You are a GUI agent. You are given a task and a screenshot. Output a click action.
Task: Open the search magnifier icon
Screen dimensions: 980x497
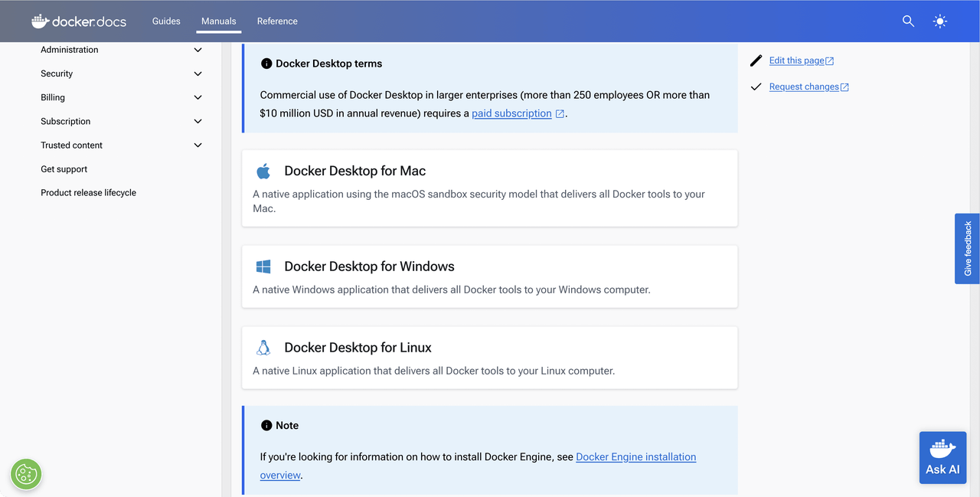click(x=908, y=21)
